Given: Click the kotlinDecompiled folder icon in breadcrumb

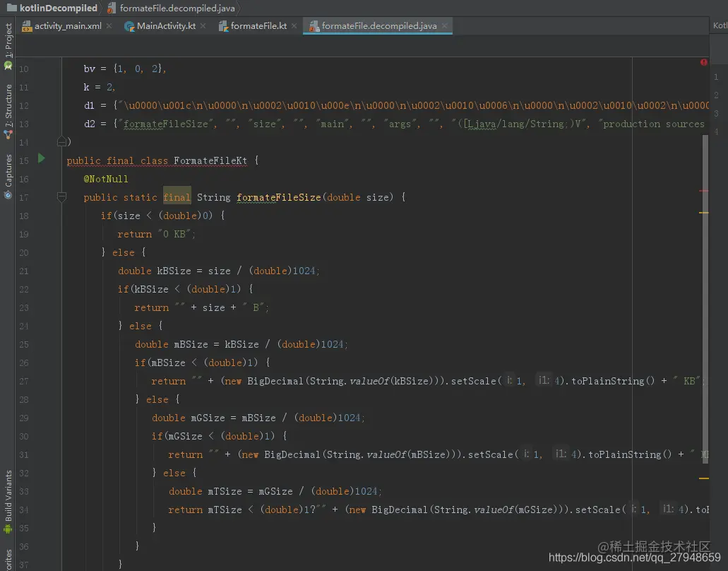Looking at the screenshot, I should point(11,8).
